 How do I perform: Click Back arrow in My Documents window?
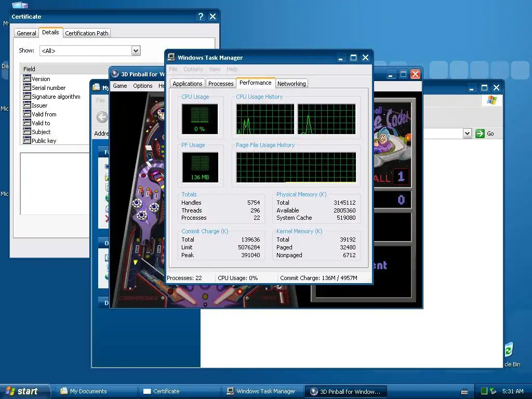point(102,117)
